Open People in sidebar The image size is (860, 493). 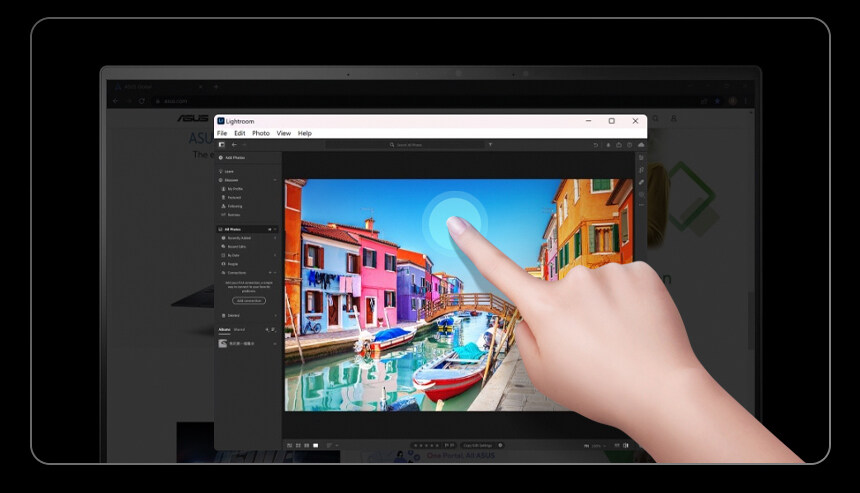point(230,264)
